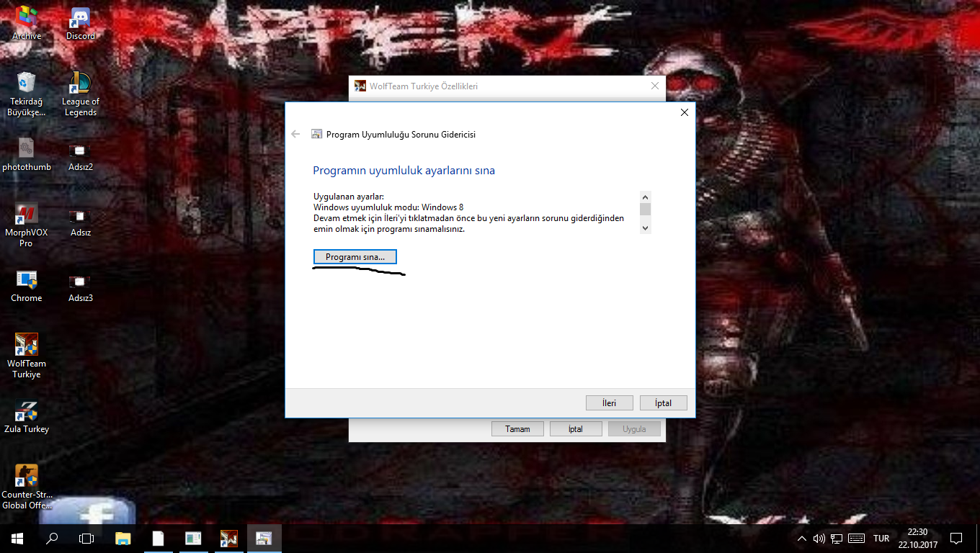Click the WolfTeam Turkiye Özellikleri title bar text

coord(424,86)
